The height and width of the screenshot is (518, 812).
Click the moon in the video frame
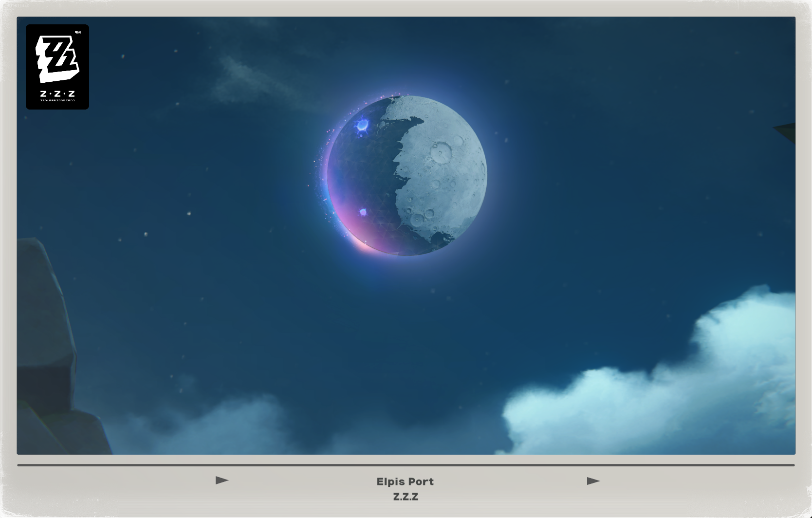pyautogui.click(x=407, y=175)
